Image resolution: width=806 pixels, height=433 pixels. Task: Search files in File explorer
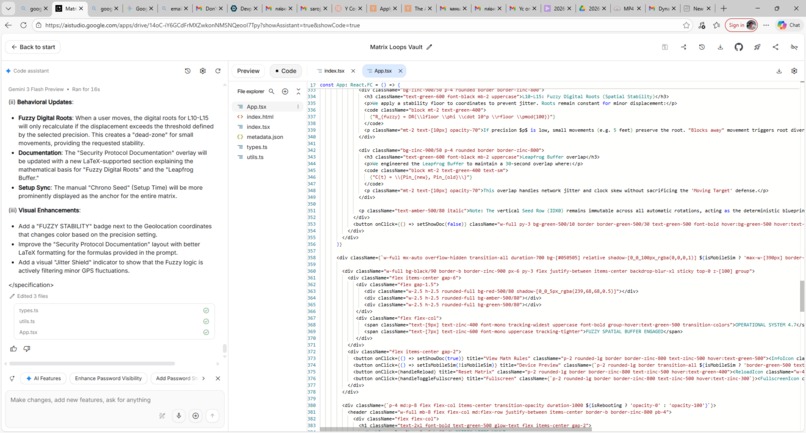point(271,91)
